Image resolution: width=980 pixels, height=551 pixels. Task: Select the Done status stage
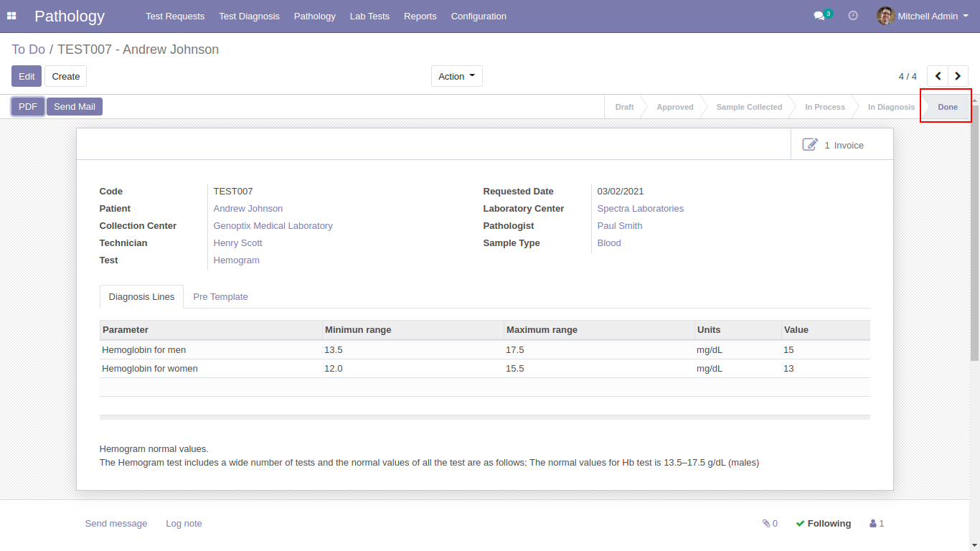(x=947, y=107)
